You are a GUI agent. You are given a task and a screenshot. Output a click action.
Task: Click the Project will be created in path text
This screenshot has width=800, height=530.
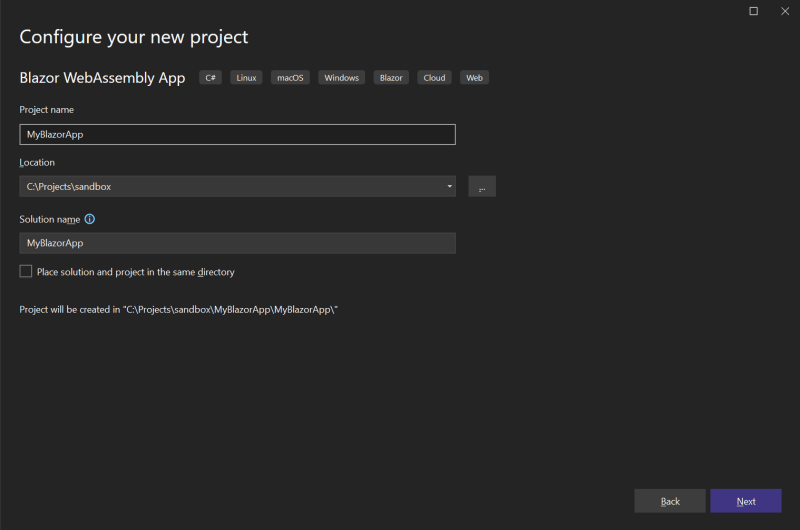pos(179,310)
